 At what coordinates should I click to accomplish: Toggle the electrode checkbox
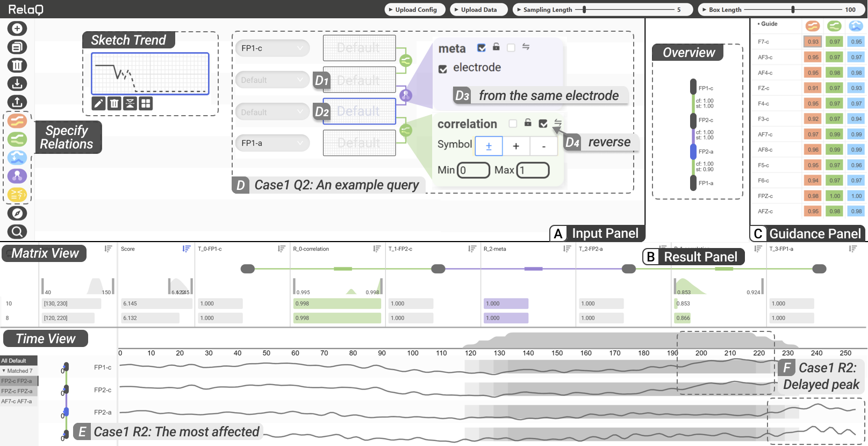443,69
